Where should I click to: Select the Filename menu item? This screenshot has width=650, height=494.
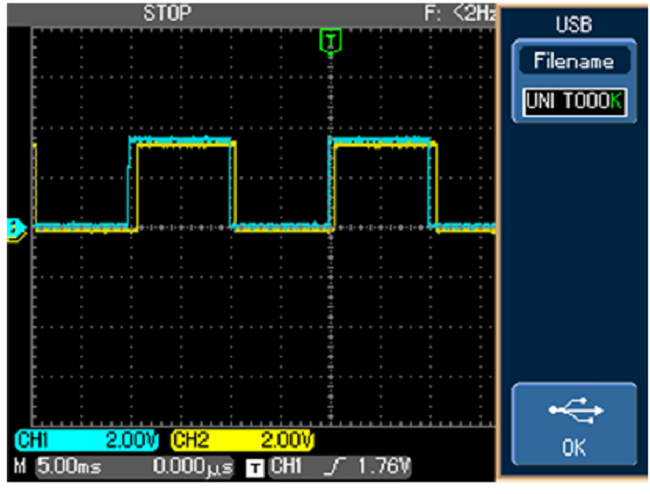point(573,62)
